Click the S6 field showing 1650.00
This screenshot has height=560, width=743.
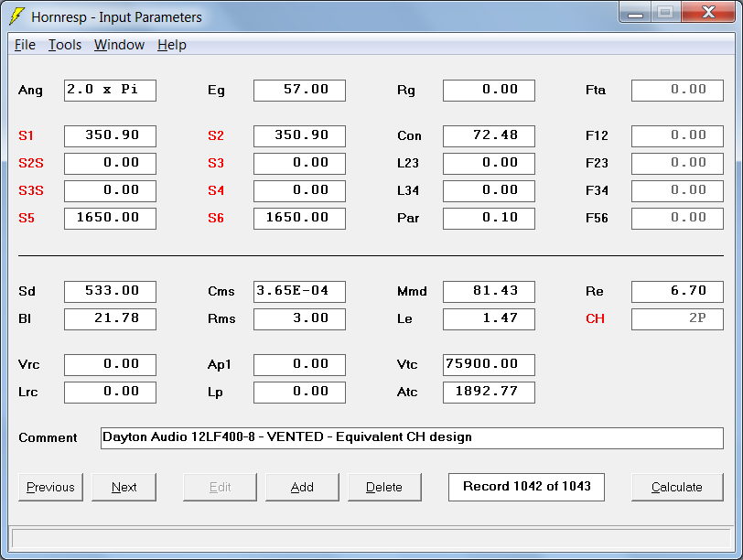(299, 219)
